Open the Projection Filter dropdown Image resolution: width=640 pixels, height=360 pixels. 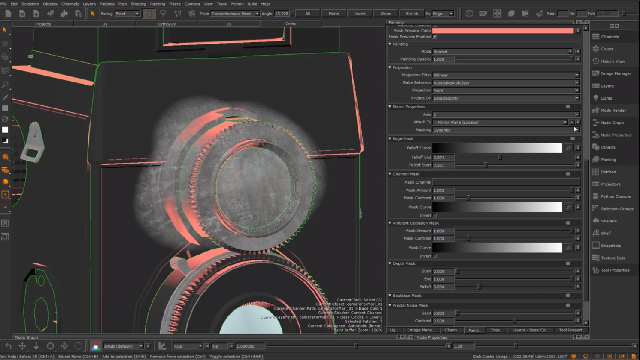506,75
